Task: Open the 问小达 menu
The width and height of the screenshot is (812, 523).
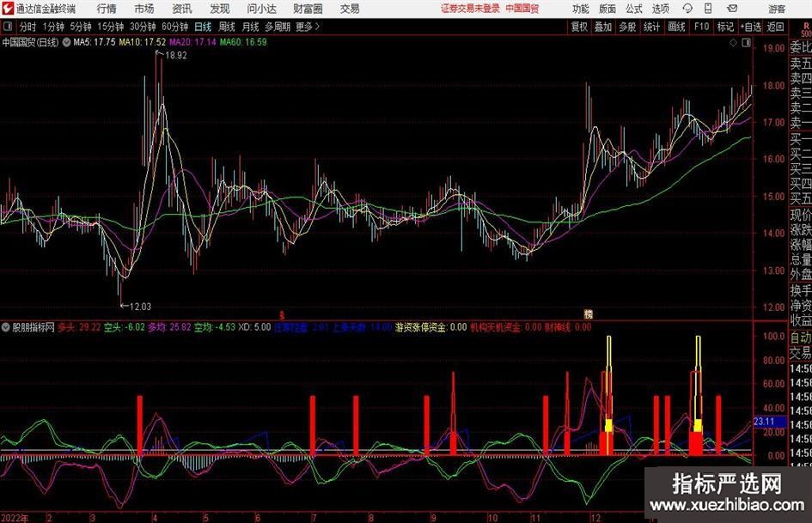Action: (x=261, y=9)
